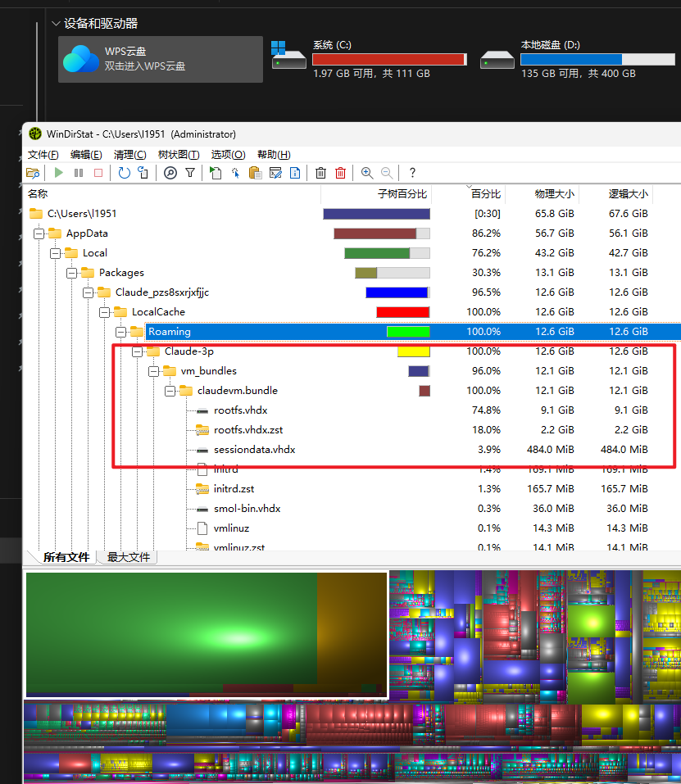The image size is (681, 784).
Task: Click the large green treemap block
Action: coord(171,628)
